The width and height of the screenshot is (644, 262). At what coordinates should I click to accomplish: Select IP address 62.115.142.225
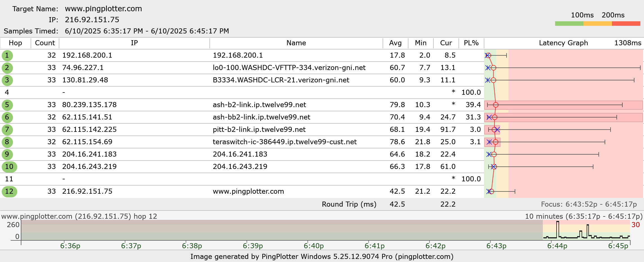[89, 130]
